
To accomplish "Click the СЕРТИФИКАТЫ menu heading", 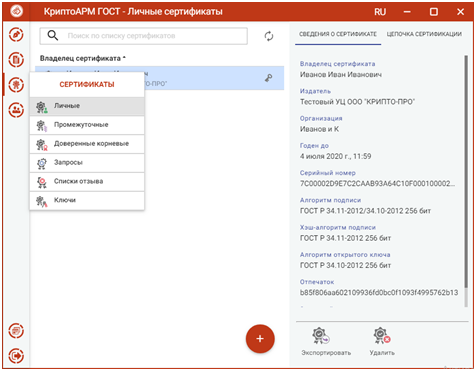I will [87, 85].
